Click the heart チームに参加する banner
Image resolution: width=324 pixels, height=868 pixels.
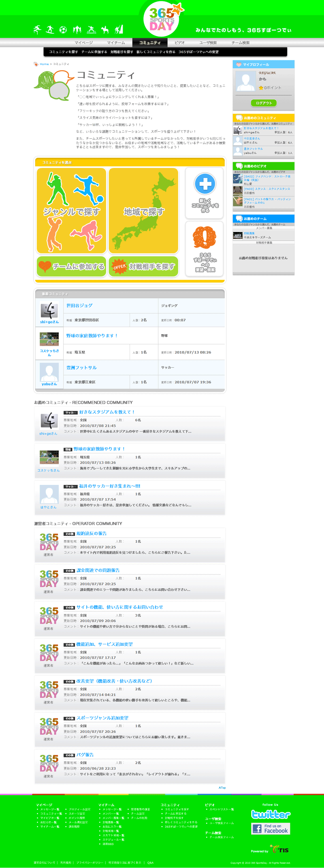pyautogui.click(x=71, y=266)
